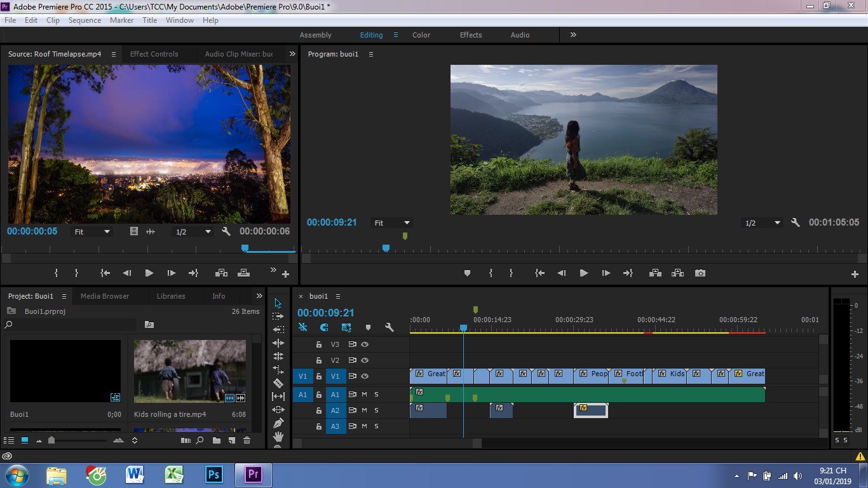Play the Source monitor clip
This screenshot has height=488, width=868.
click(149, 273)
